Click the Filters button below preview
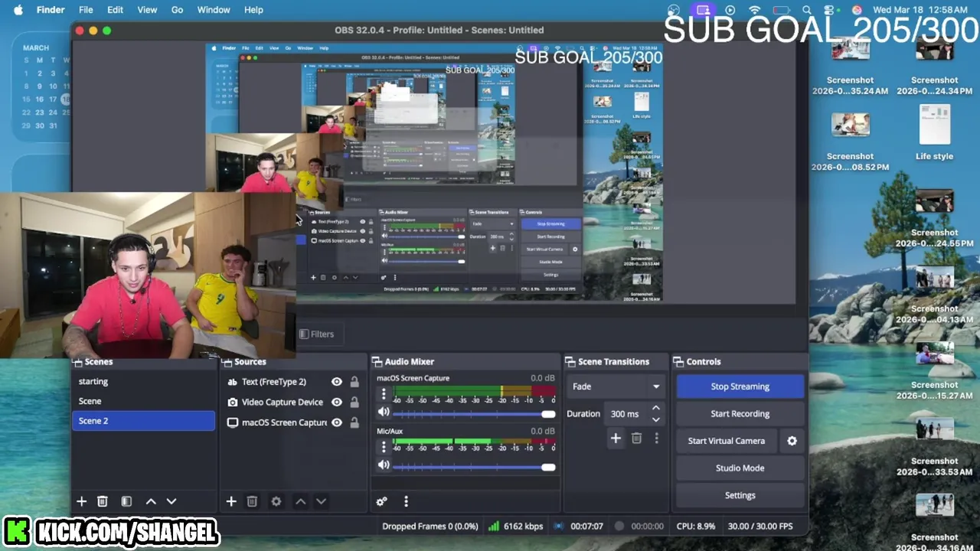 316,334
